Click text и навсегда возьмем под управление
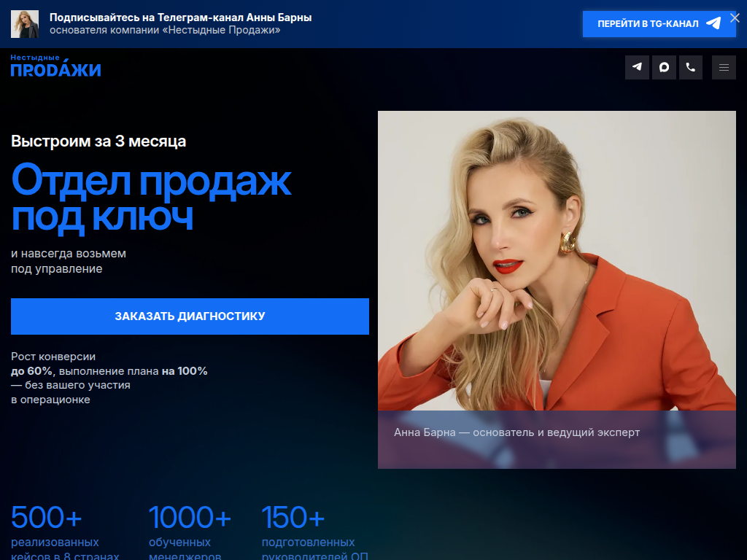747x560 pixels. pyautogui.click(x=69, y=261)
